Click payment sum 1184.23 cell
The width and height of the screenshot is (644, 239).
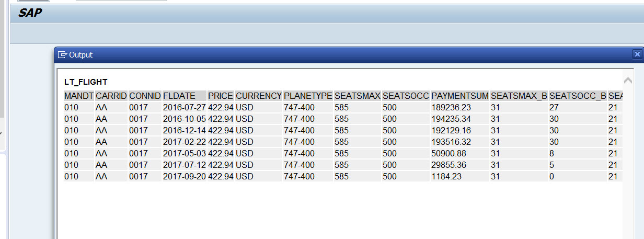(x=447, y=176)
